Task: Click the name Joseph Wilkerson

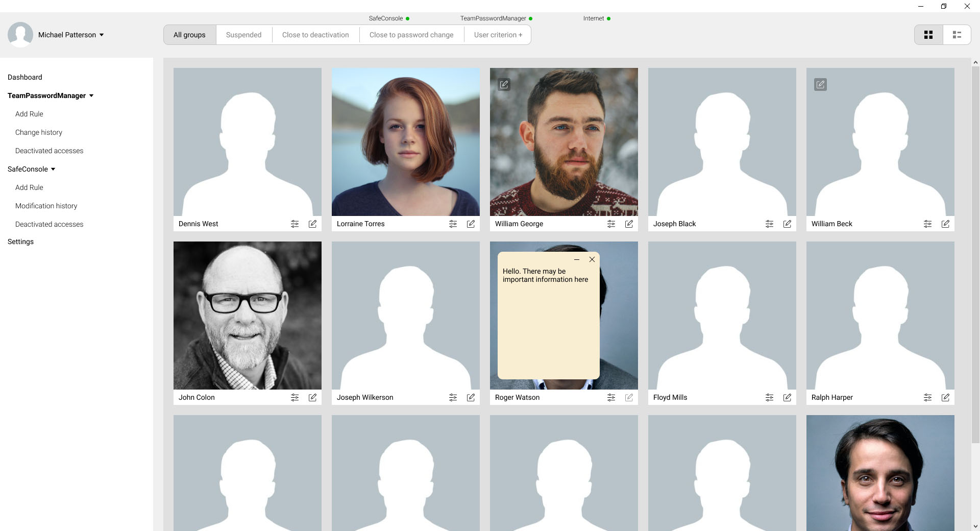Action: coord(365,397)
